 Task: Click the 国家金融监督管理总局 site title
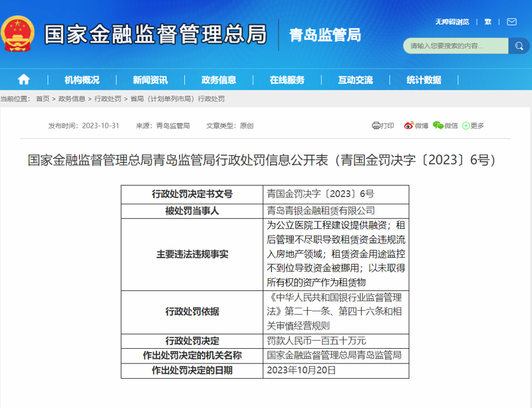[x=156, y=35]
